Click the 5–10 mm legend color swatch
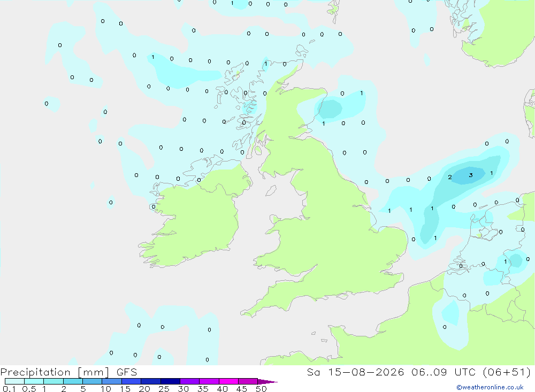Screen dimensions: 535x392 [93, 381]
